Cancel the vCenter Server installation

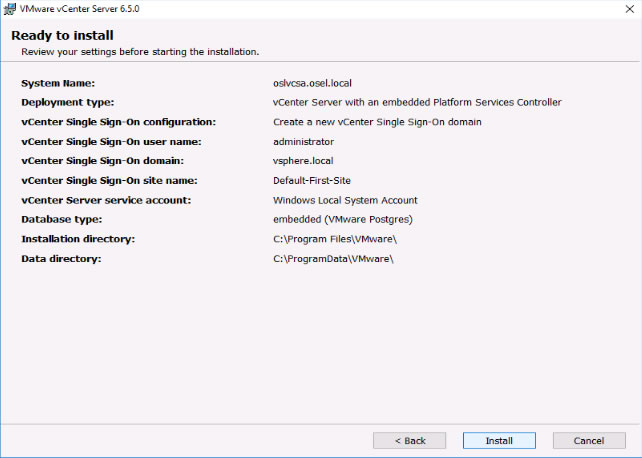(589, 440)
